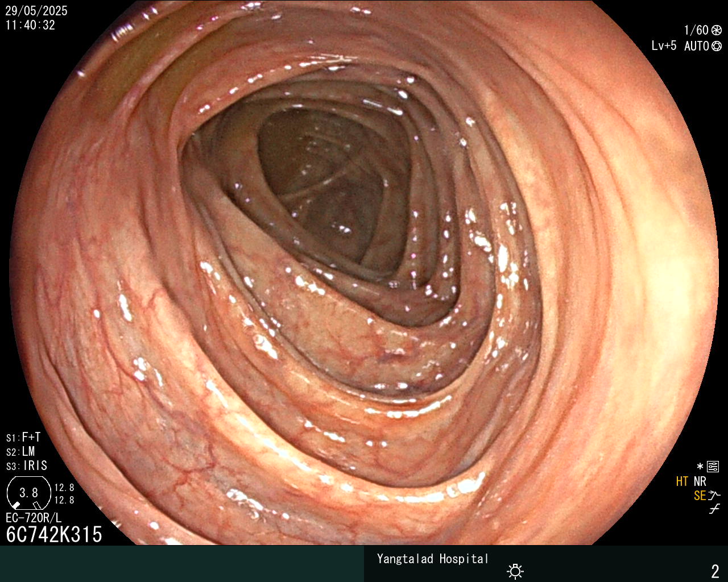
Task: Click the yellow SE indicator
Action: (x=700, y=496)
